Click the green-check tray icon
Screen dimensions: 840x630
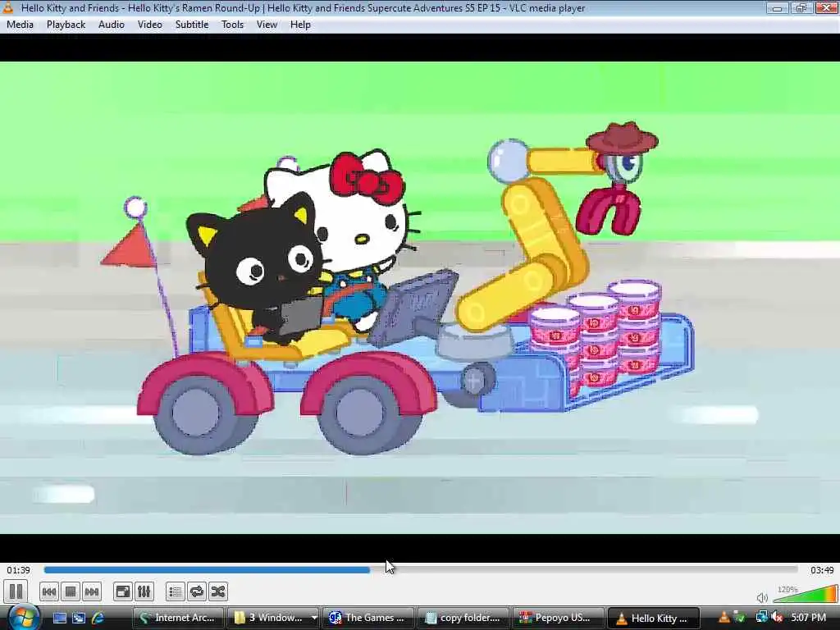[739, 619]
